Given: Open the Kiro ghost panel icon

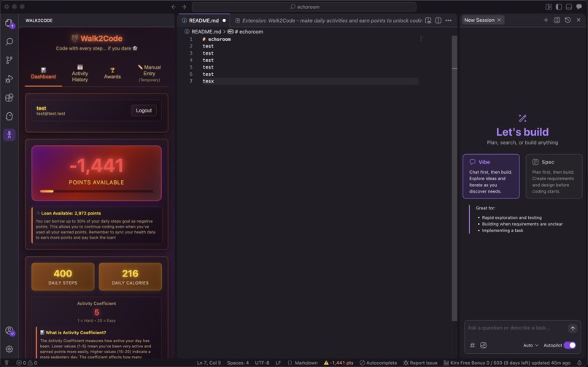Looking at the screenshot, I should 9,116.
